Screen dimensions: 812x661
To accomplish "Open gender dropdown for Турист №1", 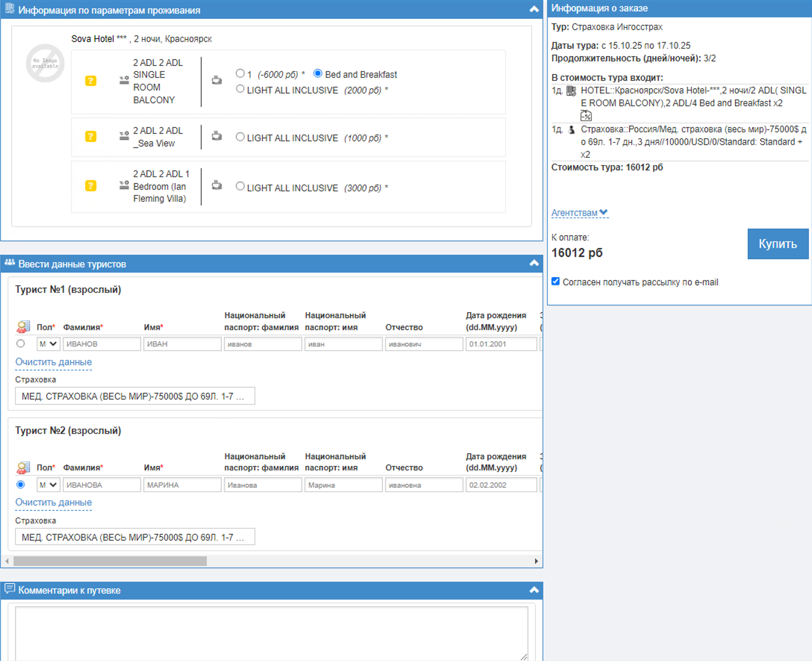I will [48, 344].
